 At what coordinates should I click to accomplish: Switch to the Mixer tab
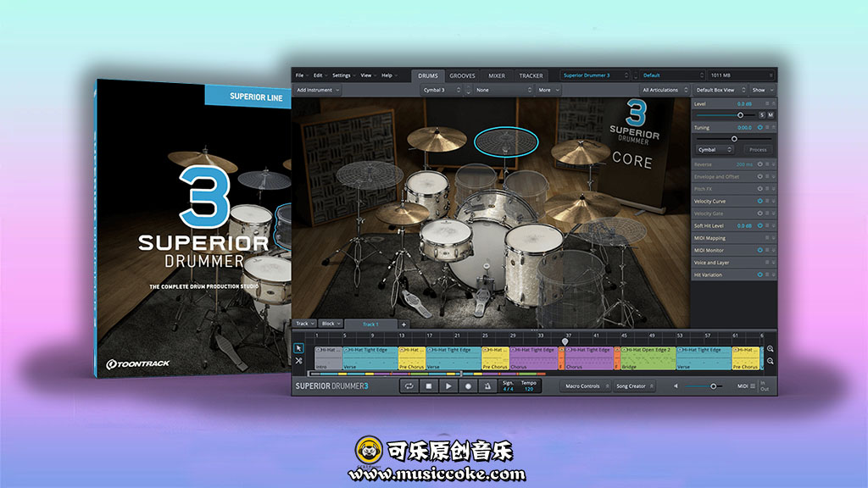point(497,75)
